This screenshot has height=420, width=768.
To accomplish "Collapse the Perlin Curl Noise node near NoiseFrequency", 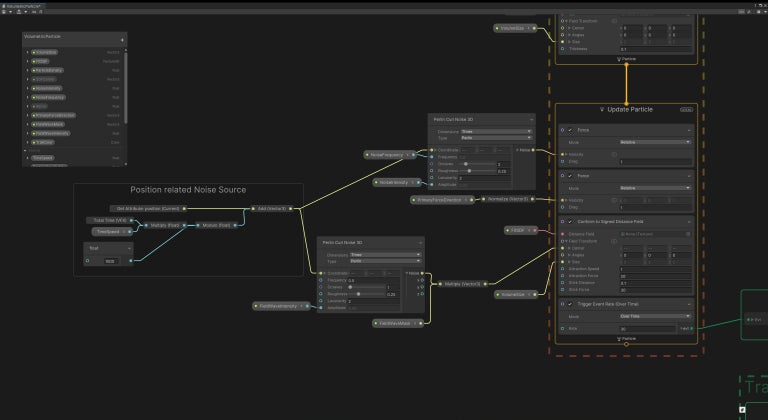I will coord(531,120).
